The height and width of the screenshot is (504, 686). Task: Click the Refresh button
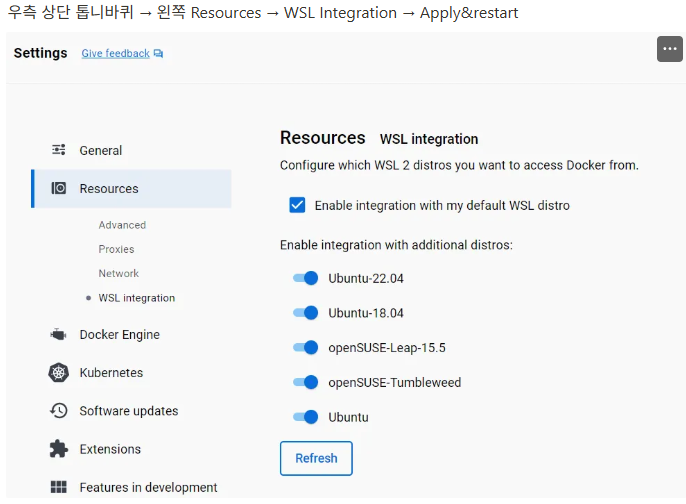(x=316, y=458)
